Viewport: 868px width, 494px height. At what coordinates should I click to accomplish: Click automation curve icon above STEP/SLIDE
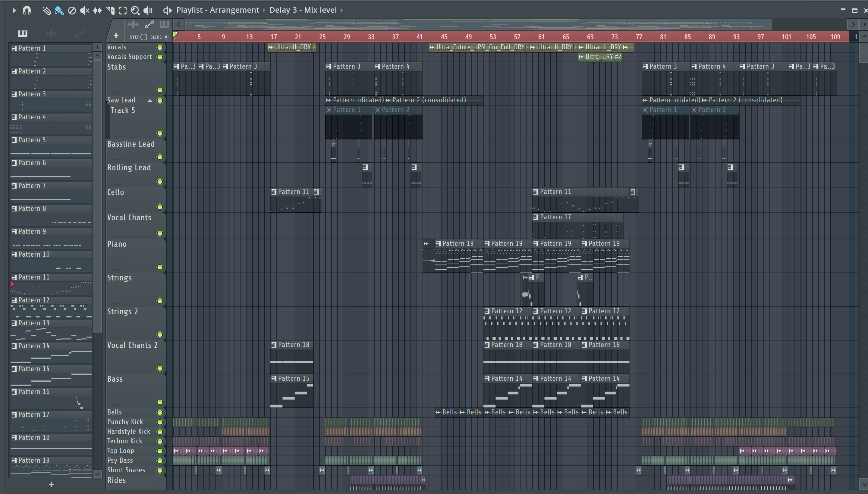click(149, 24)
